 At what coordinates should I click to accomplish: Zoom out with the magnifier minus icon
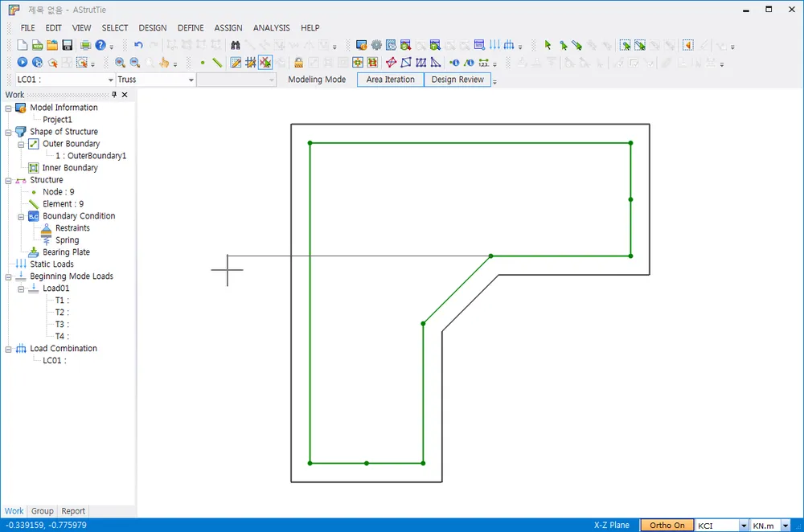click(x=135, y=63)
